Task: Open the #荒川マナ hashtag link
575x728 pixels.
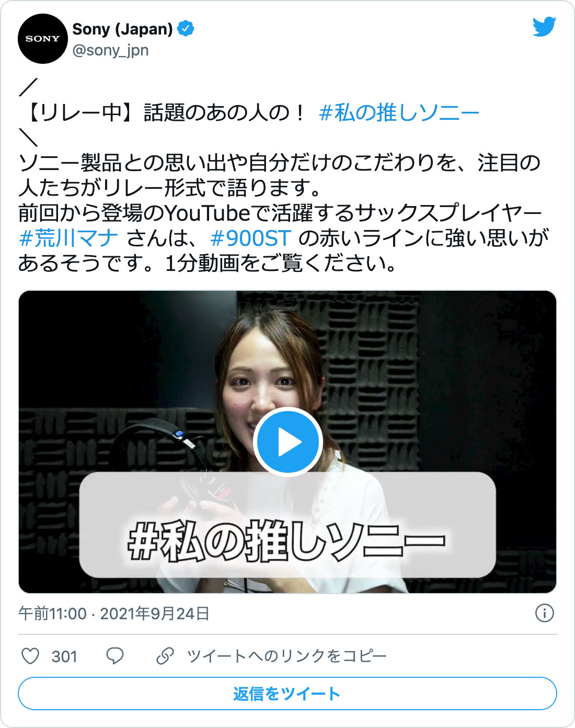Action: tap(68, 238)
